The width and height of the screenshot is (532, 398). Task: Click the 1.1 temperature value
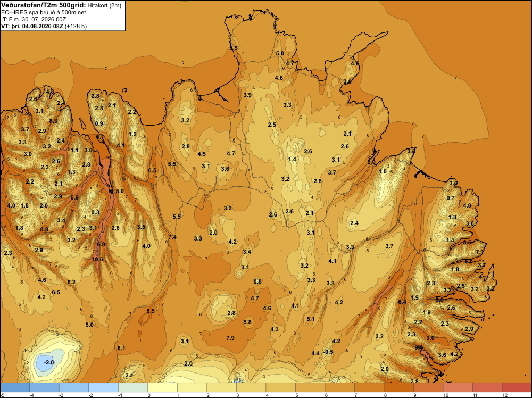click(x=74, y=150)
